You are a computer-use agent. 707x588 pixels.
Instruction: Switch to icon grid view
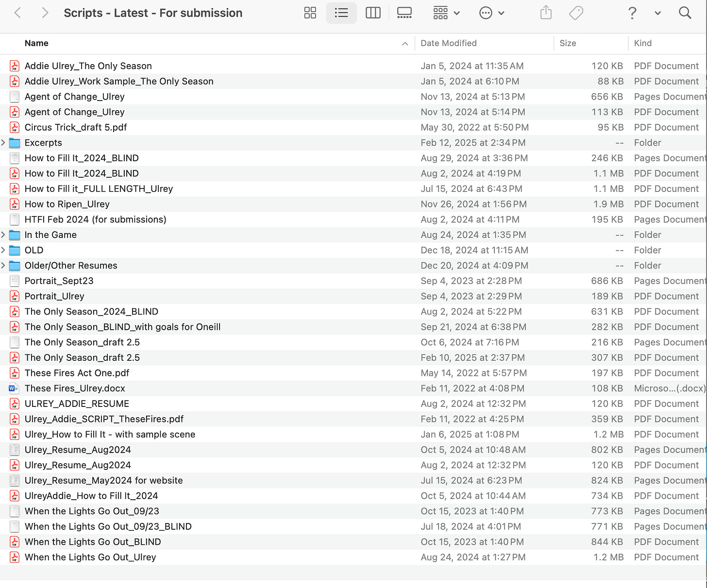click(x=310, y=13)
